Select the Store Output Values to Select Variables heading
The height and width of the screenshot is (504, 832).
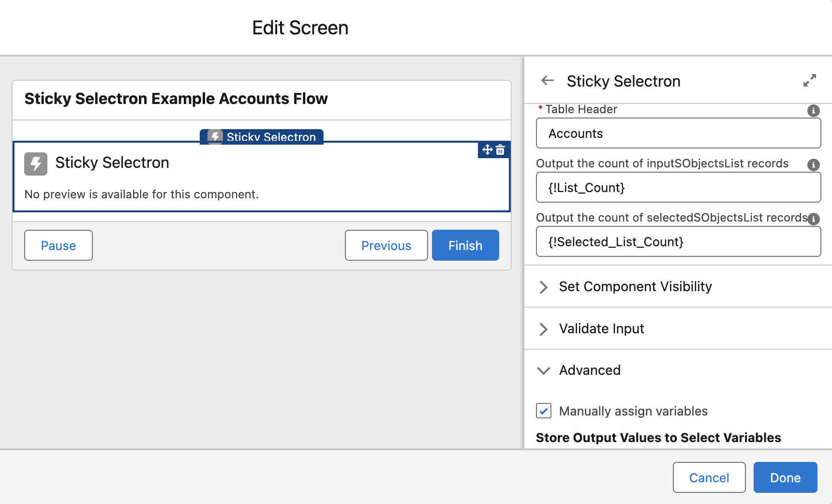pyautogui.click(x=658, y=438)
